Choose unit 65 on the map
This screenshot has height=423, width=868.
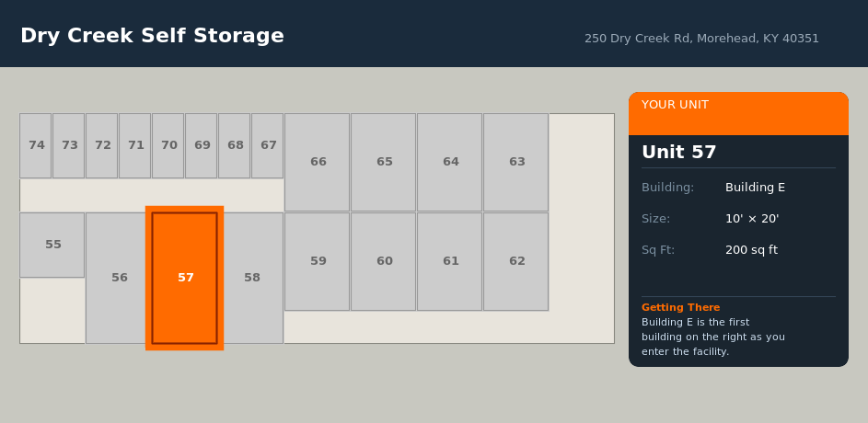(x=384, y=162)
